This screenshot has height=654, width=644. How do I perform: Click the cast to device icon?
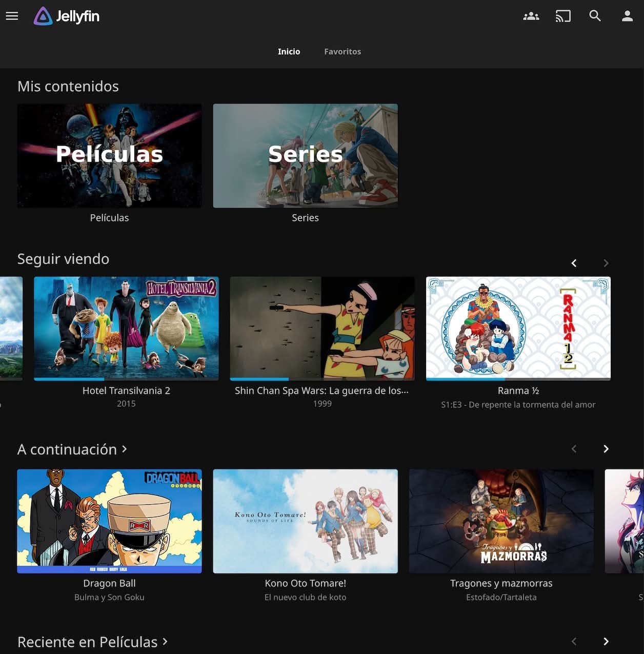click(x=562, y=16)
